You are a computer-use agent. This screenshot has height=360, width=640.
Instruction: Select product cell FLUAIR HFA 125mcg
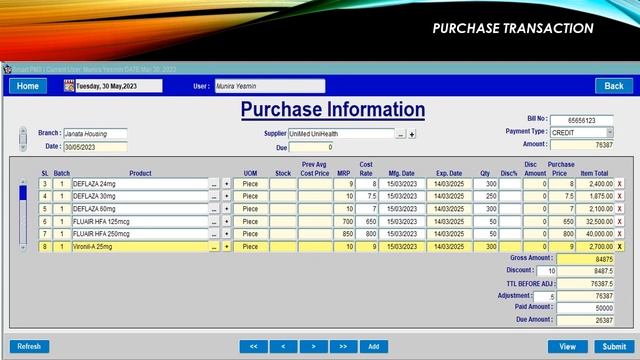click(x=140, y=222)
